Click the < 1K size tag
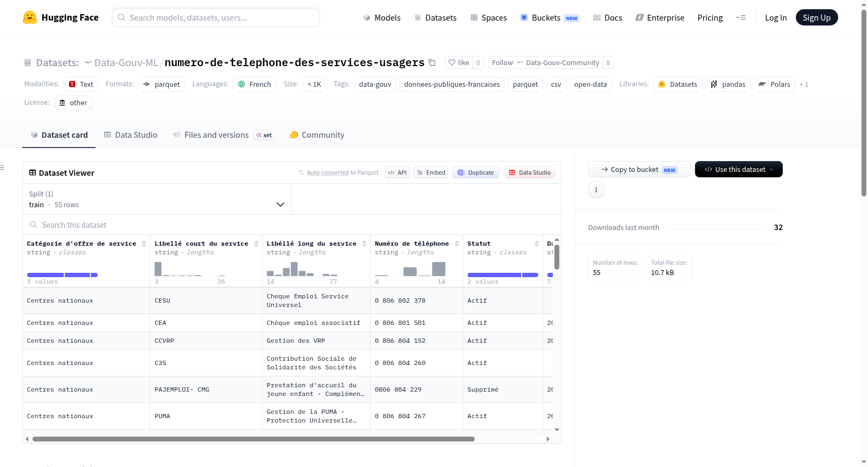This screenshot has width=868, height=467. (314, 84)
